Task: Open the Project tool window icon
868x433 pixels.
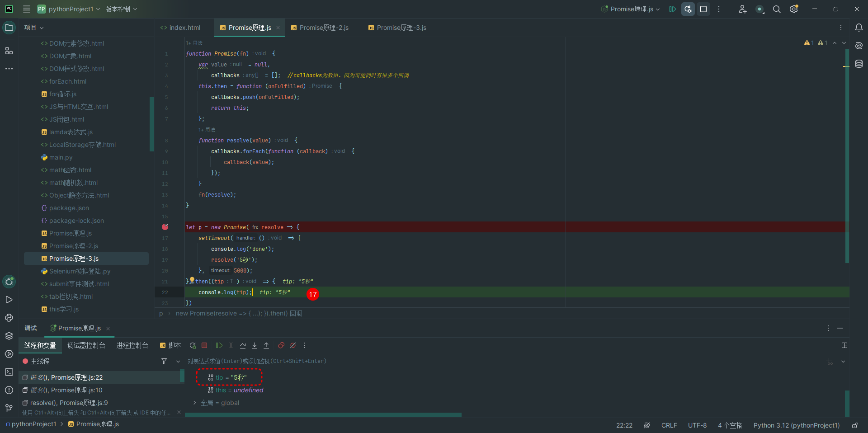Action: (x=9, y=28)
